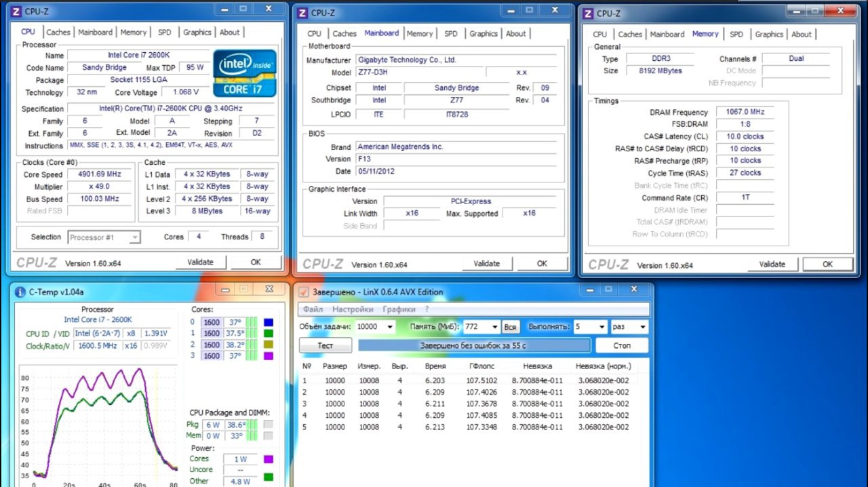Click the VID 1.391V value in C-Temp
This screenshot has width=868, height=487.
coord(156,333)
